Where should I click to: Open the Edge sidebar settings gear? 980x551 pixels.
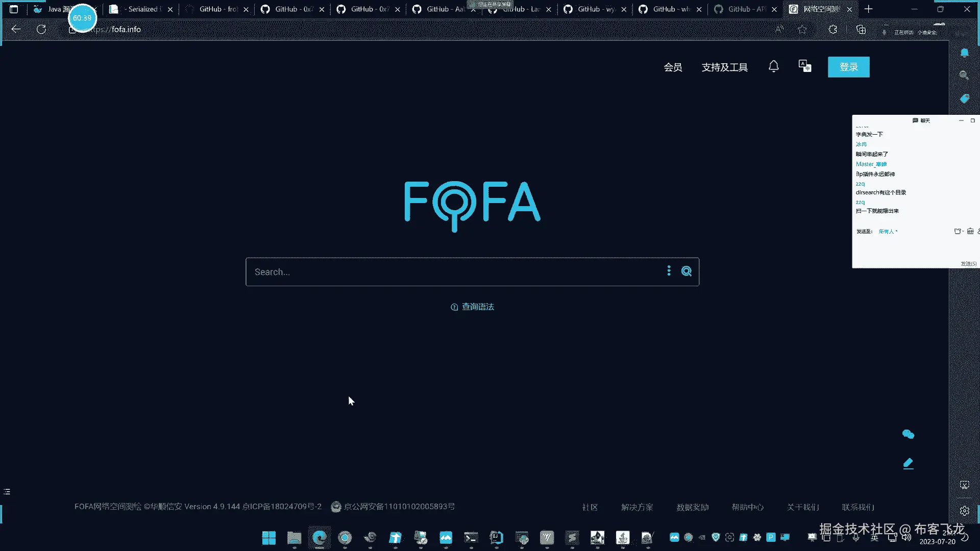pos(964,511)
